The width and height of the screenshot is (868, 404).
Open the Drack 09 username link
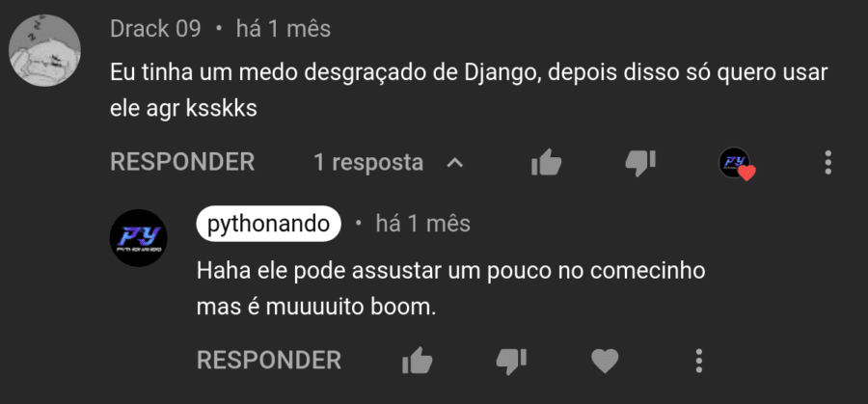click(155, 28)
